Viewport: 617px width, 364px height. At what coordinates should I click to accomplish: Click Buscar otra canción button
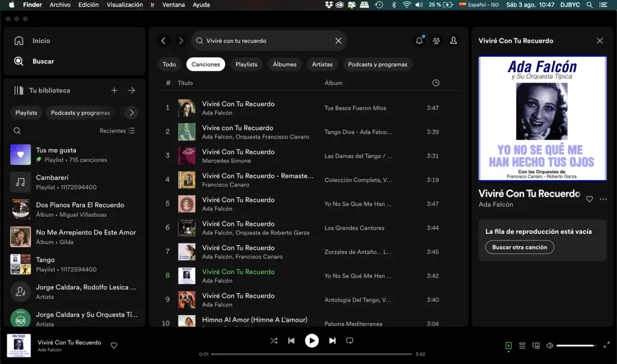click(x=519, y=247)
